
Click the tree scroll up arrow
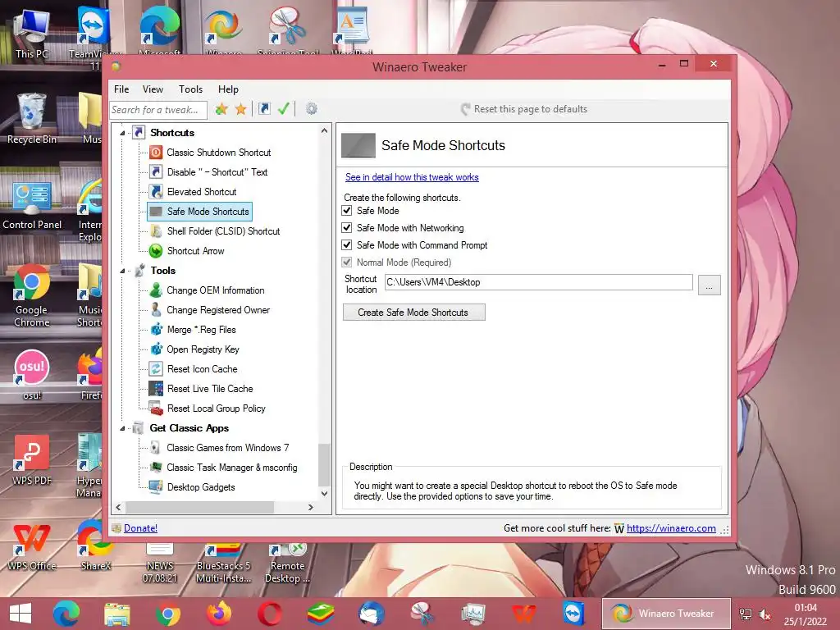[324, 130]
